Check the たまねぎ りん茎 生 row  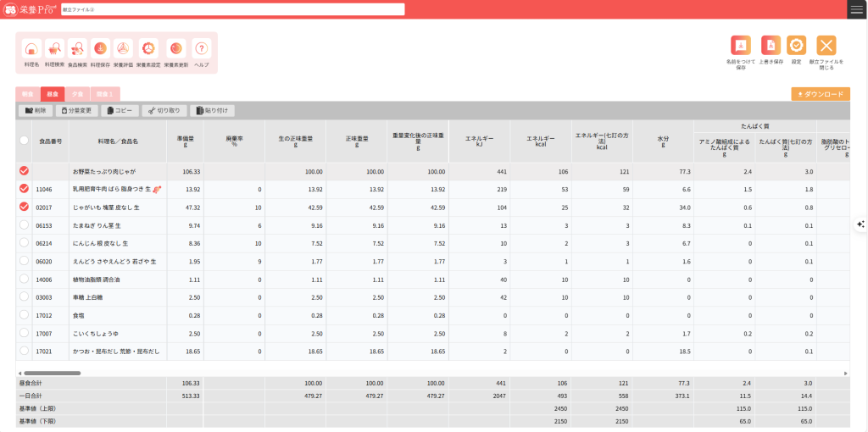point(24,225)
